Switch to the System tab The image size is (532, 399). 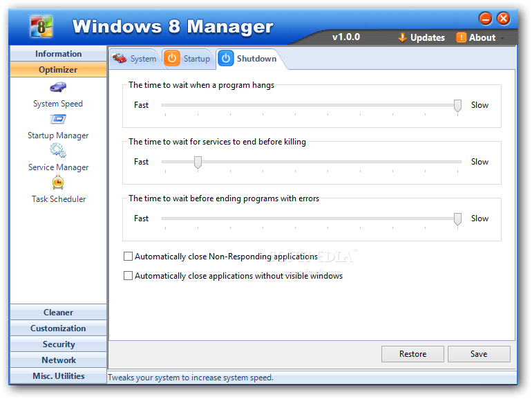click(x=135, y=59)
